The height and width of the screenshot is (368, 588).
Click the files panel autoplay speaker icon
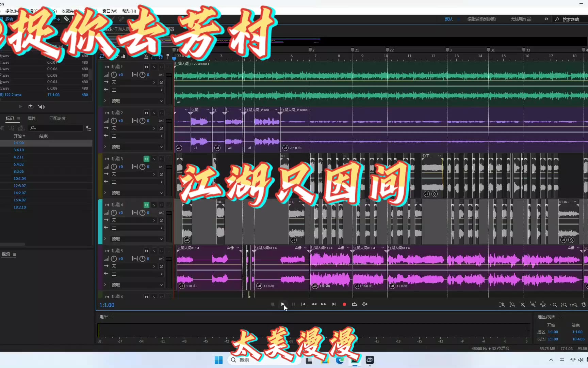(41, 107)
